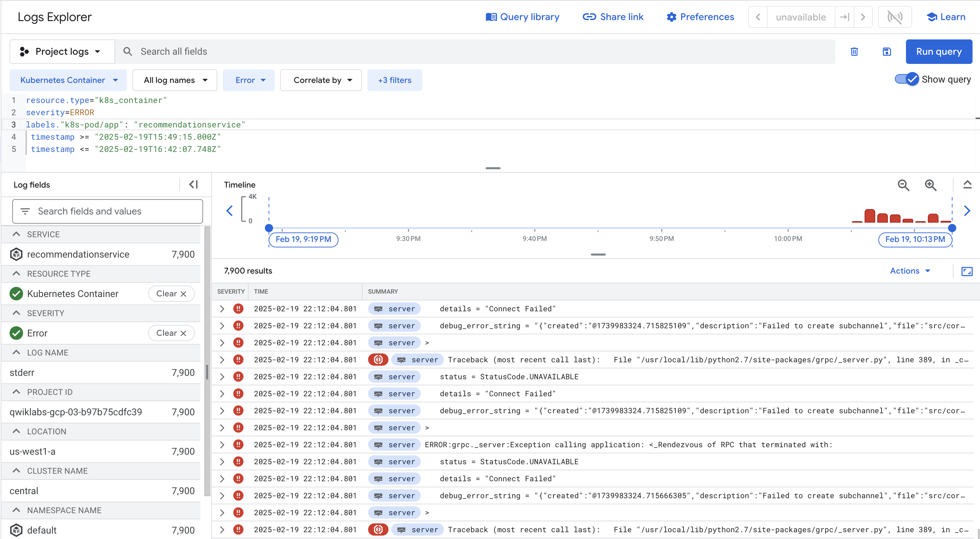Focus the Search all fields box

tap(475, 51)
